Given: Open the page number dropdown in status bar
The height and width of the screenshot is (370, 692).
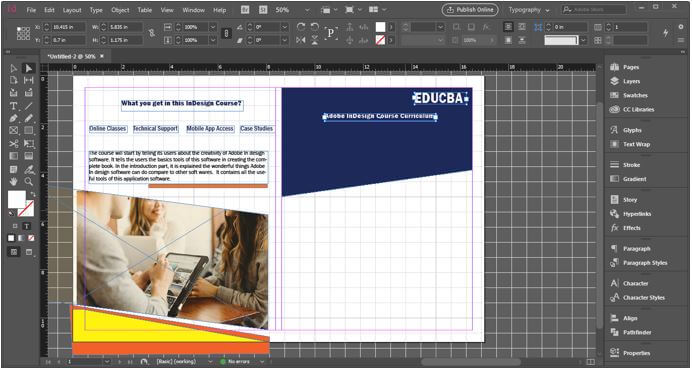Looking at the screenshot, I should (107, 362).
